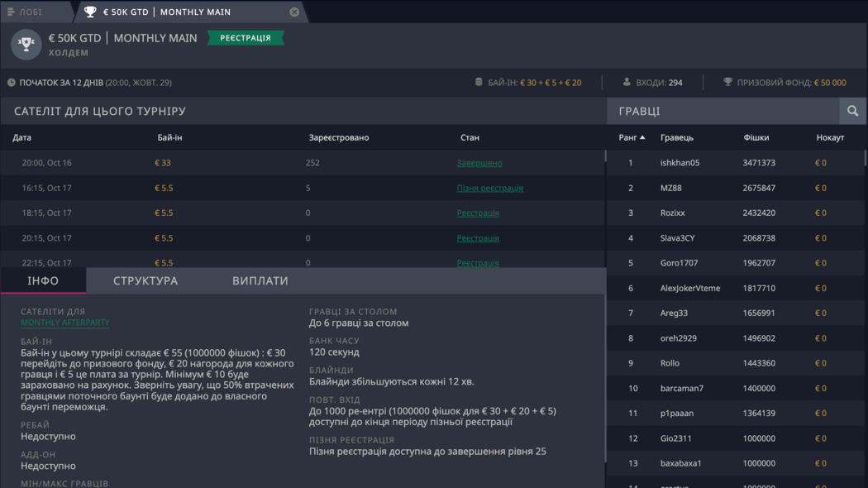Click the player icon next to ВХОДИ 294
The height and width of the screenshot is (488, 868).
[626, 82]
